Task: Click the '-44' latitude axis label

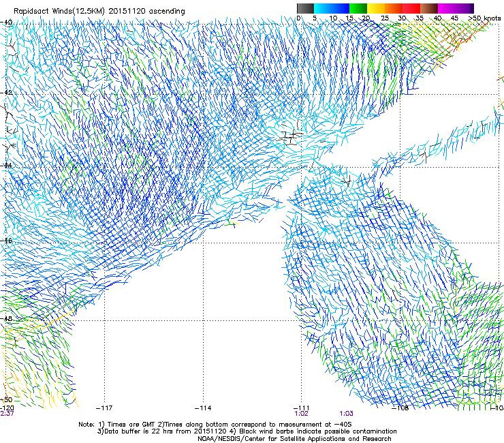Action: (6, 166)
